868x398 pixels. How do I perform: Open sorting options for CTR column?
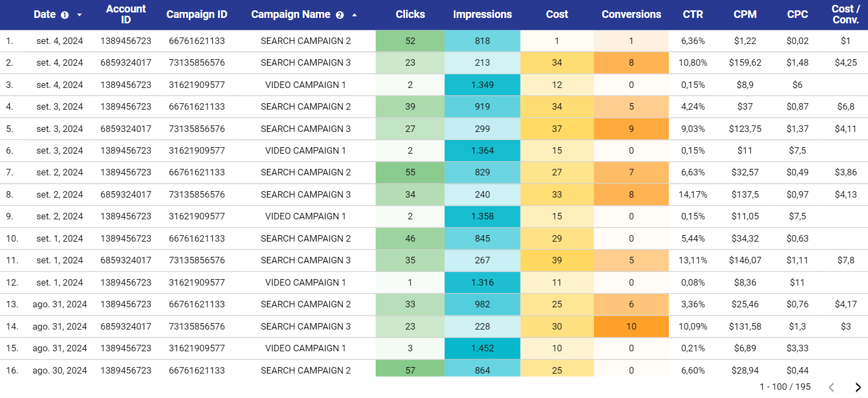click(693, 14)
